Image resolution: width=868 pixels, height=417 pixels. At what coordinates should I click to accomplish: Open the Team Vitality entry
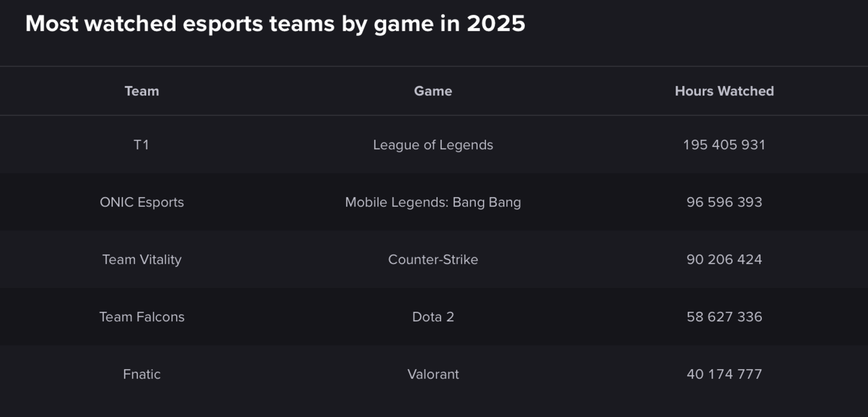pos(142,259)
